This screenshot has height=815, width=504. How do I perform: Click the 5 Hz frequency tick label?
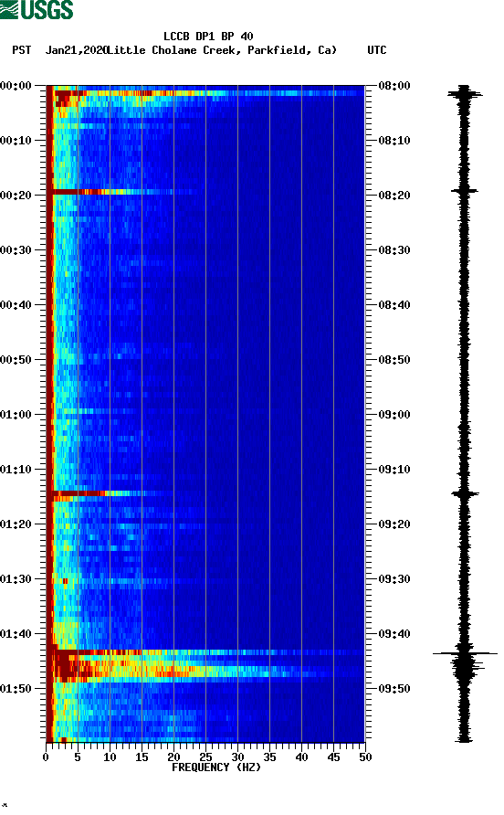click(78, 757)
